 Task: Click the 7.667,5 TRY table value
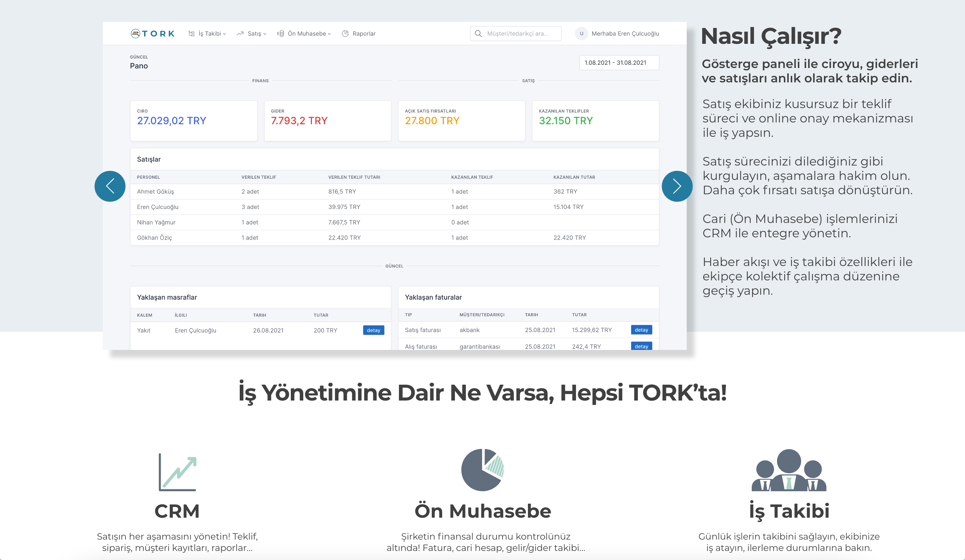[x=344, y=223]
